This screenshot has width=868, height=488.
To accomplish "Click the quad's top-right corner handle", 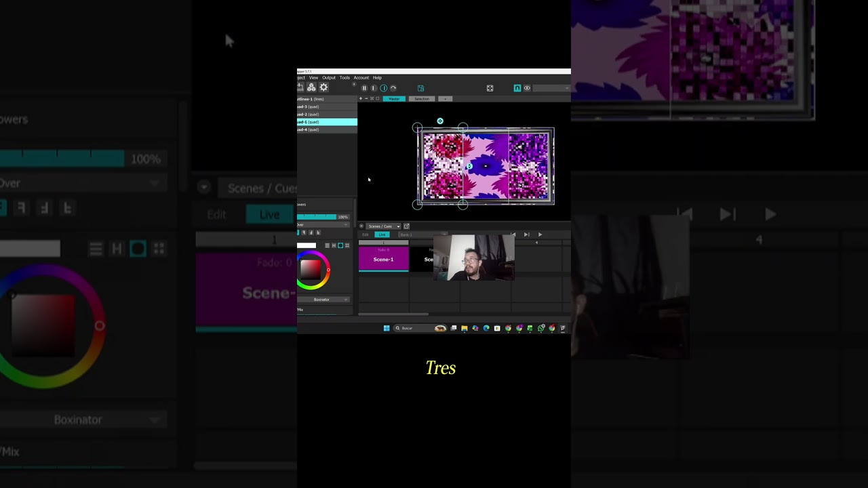I will 462,127.
